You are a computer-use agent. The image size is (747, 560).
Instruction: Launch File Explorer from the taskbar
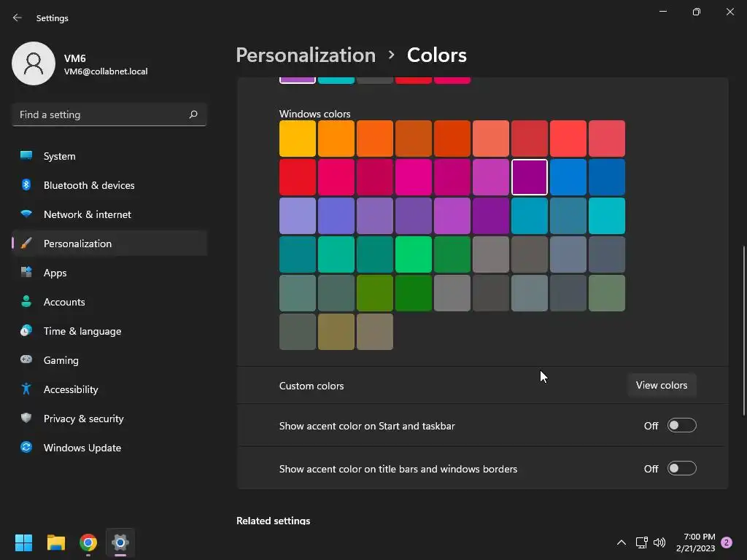(55, 542)
